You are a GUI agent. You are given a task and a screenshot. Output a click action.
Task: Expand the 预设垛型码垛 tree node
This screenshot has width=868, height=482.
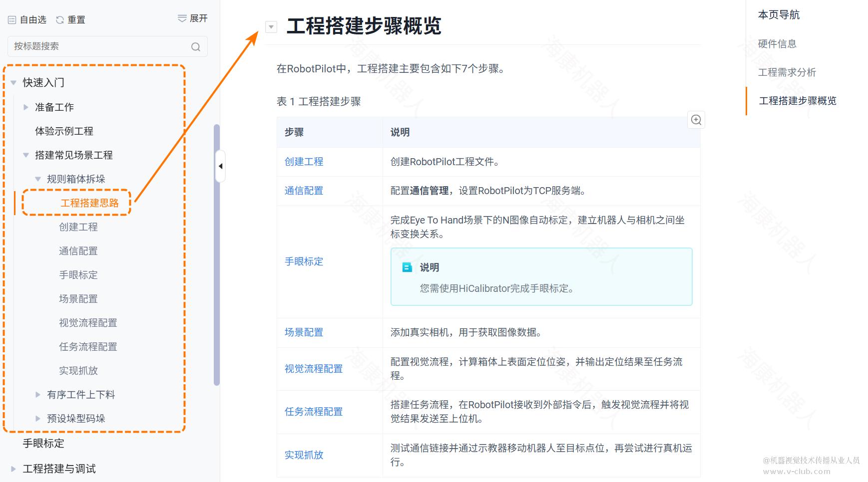[37, 419]
